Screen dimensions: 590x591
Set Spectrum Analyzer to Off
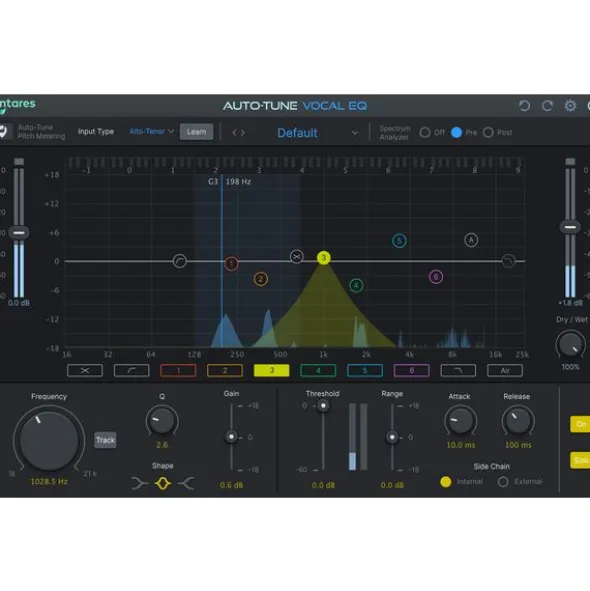(425, 132)
